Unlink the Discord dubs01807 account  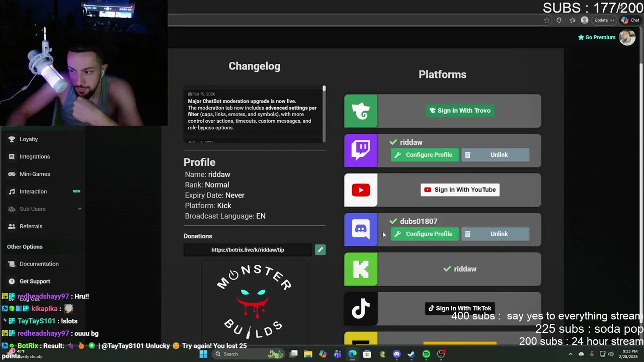coord(495,234)
